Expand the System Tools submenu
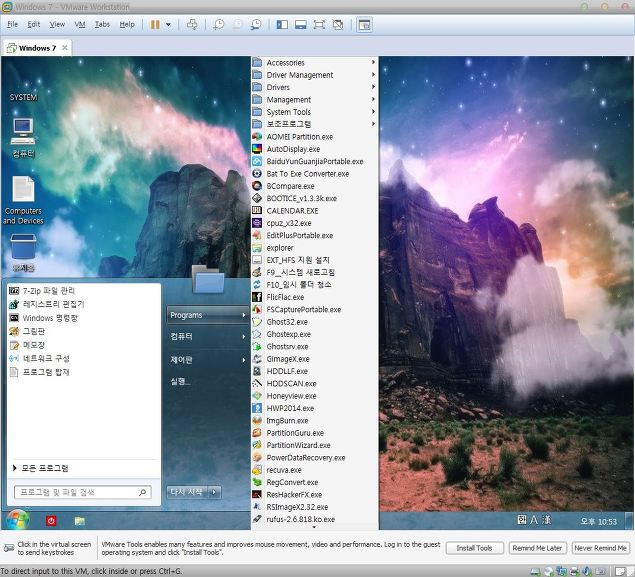Image resolution: width=635 pixels, height=577 pixels. [x=315, y=112]
